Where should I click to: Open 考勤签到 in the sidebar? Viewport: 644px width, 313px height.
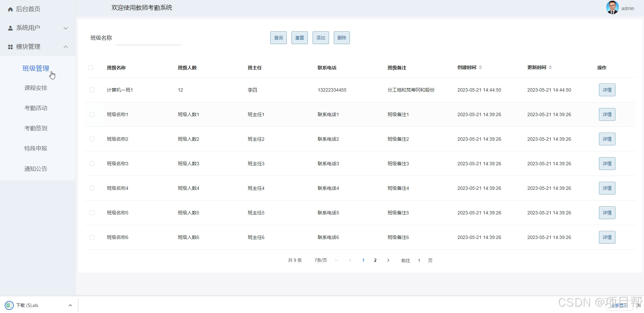[36, 128]
